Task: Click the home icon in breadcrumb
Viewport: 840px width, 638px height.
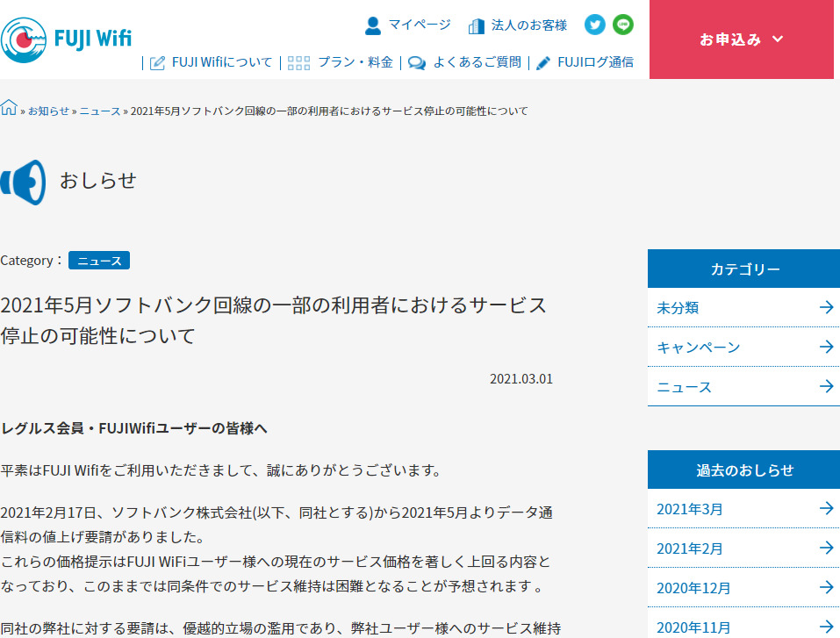Action: (x=9, y=107)
